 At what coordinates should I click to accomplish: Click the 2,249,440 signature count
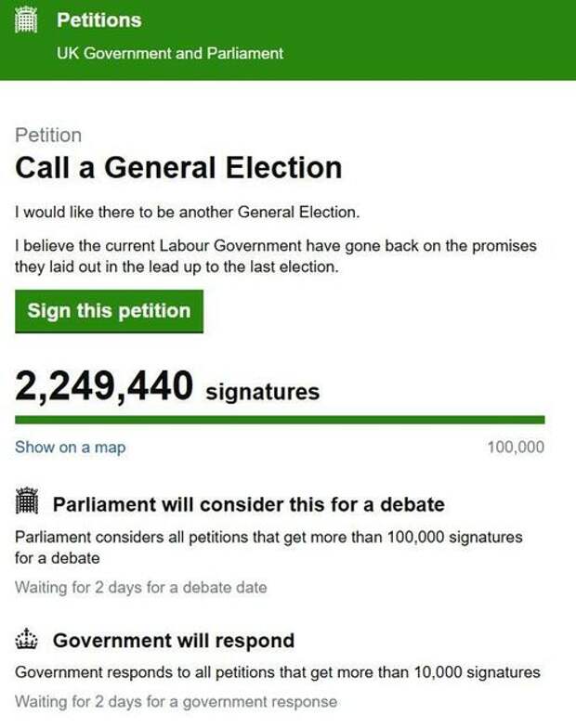tap(104, 386)
